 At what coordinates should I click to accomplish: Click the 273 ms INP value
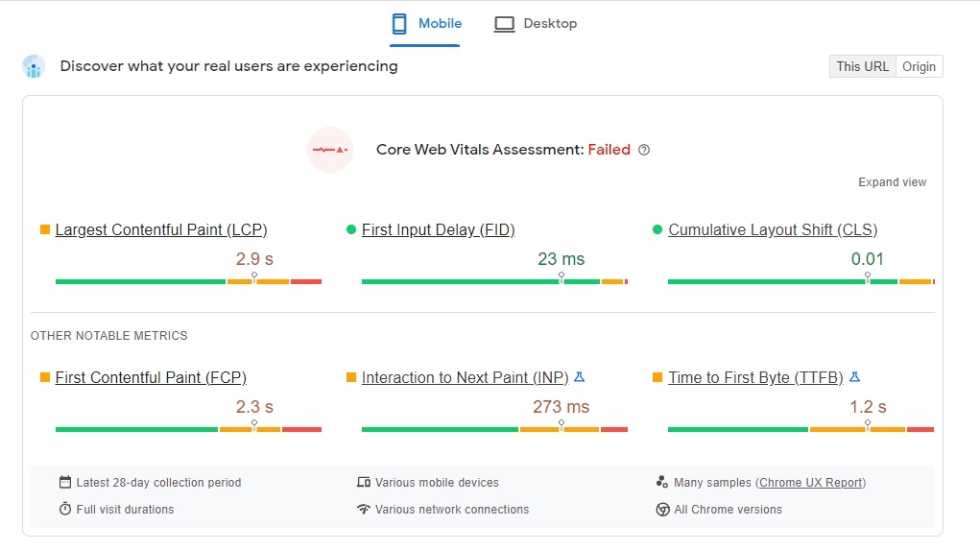[561, 407]
